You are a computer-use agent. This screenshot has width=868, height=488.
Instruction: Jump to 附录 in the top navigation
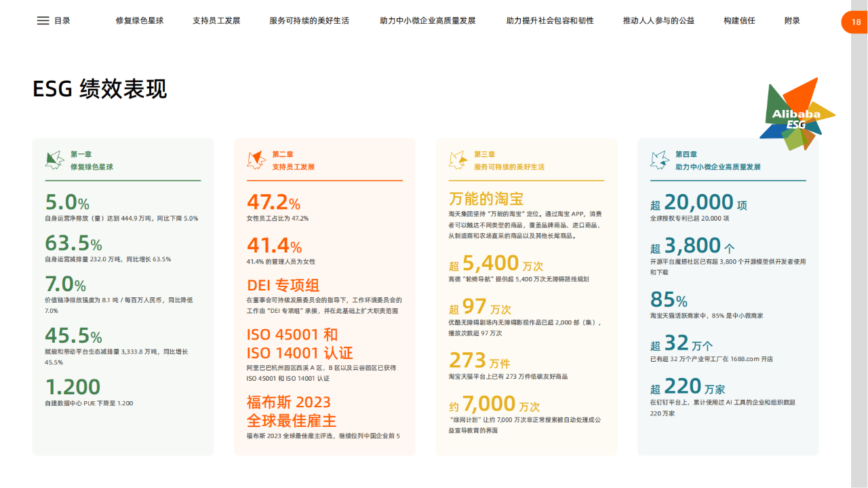pyautogui.click(x=792, y=21)
